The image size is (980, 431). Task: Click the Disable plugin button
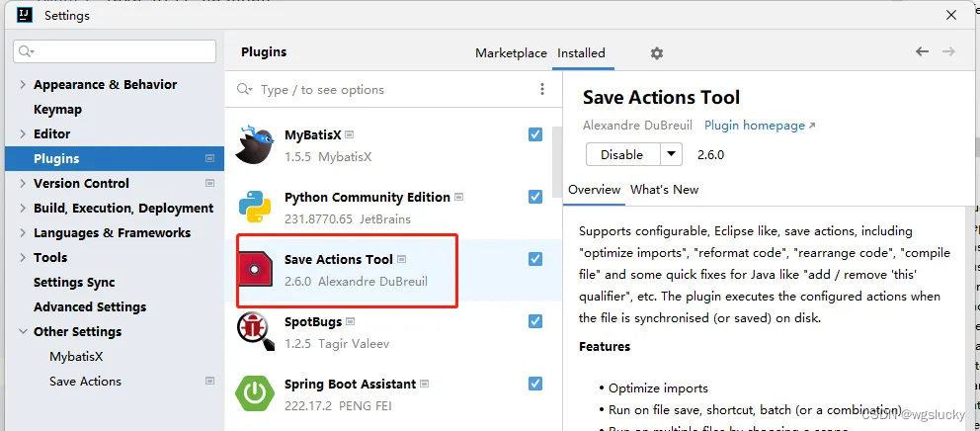pyautogui.click(x=622, y=154)
